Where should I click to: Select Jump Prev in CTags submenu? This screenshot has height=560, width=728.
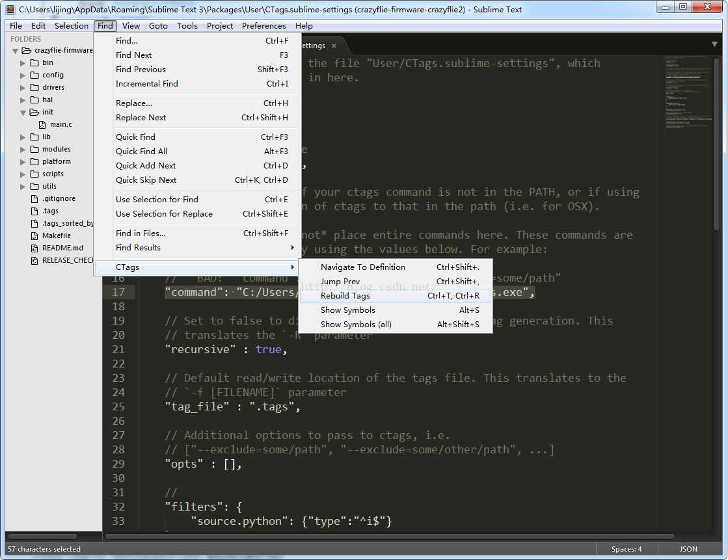click(396, 282)
